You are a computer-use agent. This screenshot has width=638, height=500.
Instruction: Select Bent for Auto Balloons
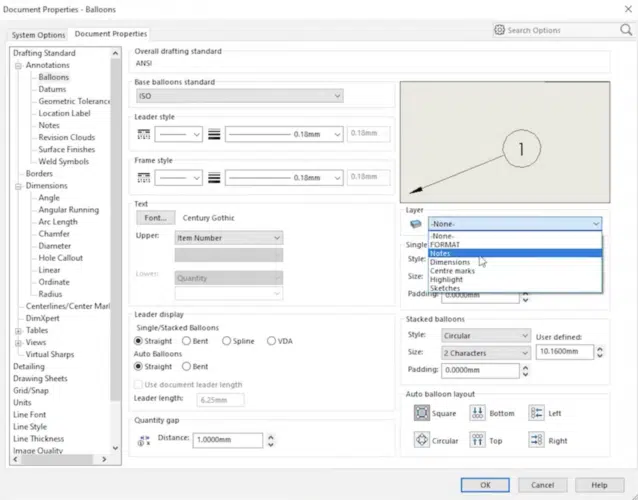click(x=186, y=367)
